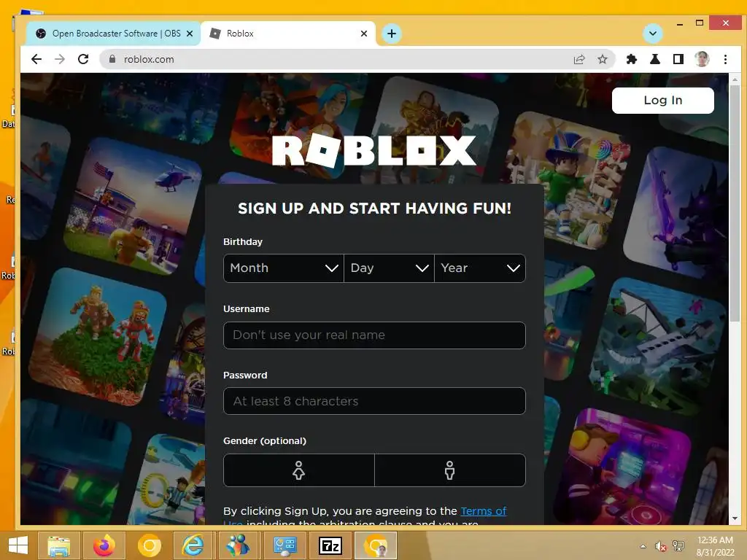
Task: Click the scrollbar up arrow
Action: point(735,79)
